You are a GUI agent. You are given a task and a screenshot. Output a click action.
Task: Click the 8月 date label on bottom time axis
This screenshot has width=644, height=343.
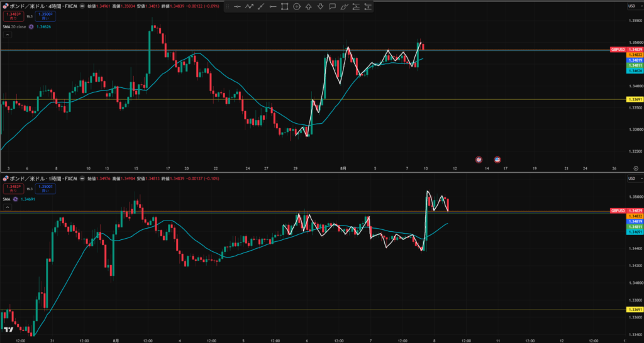116,340
